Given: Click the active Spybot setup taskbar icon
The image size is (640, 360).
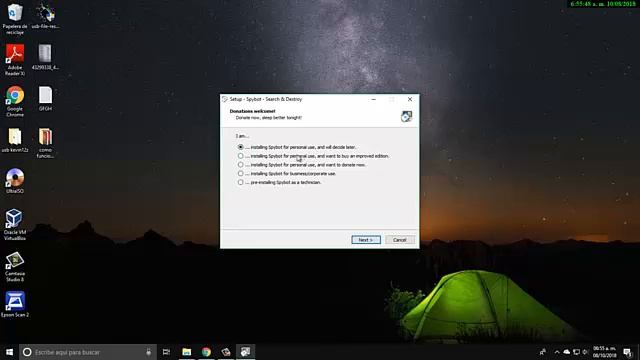Looking at the screenshot, I should click(x=245, y=352).
